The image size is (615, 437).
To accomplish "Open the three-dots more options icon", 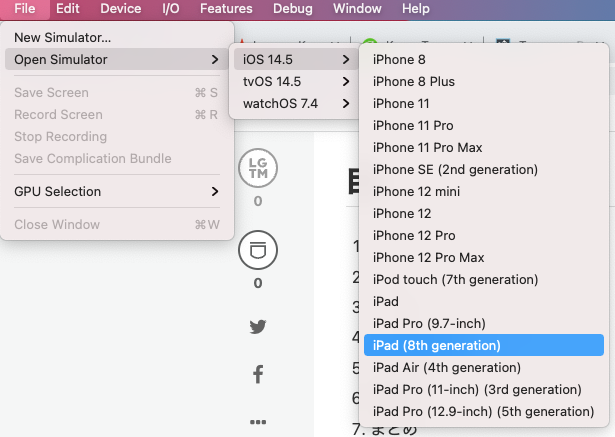I will coord(258,422).
